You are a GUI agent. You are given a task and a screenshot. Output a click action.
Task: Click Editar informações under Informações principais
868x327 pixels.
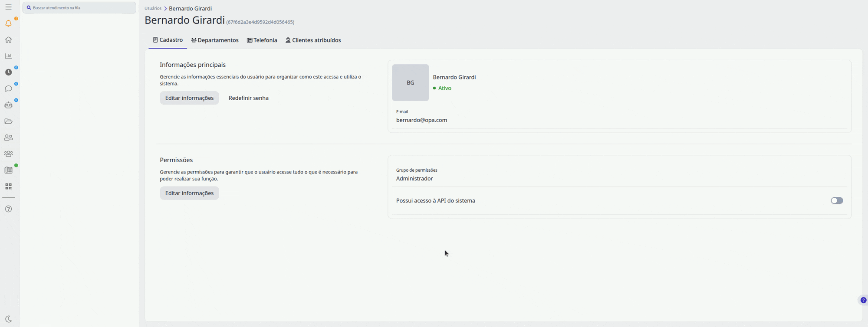[189, 98]
